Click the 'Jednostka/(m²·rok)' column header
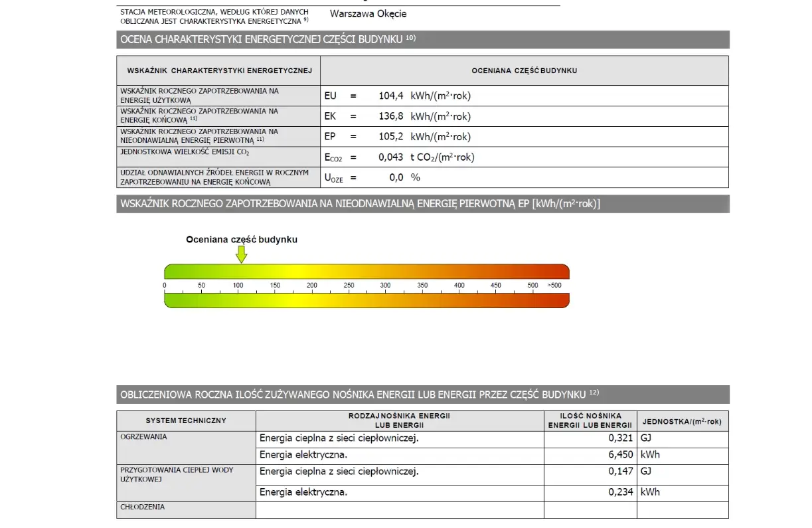The width and height of the screenshot is (812, 528). point(682,421)
